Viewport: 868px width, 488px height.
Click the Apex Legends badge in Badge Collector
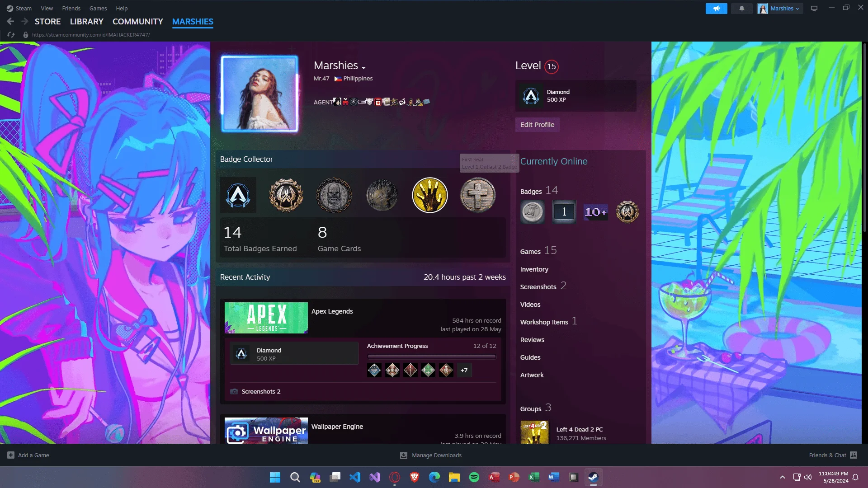click(x=238, y=195)
